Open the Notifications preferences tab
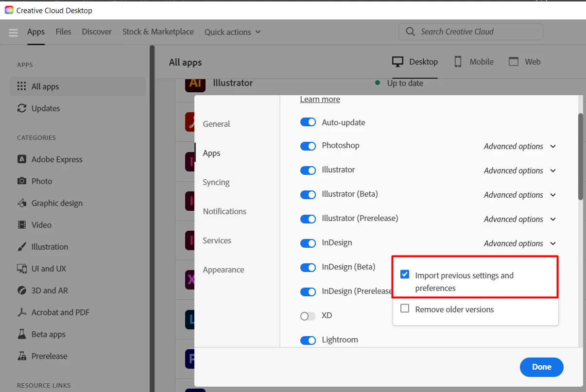 [224, 211]
